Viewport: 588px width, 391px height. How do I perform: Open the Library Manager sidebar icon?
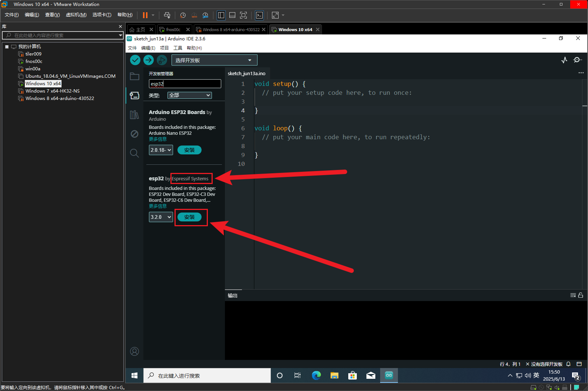click(x=134, y=115)
